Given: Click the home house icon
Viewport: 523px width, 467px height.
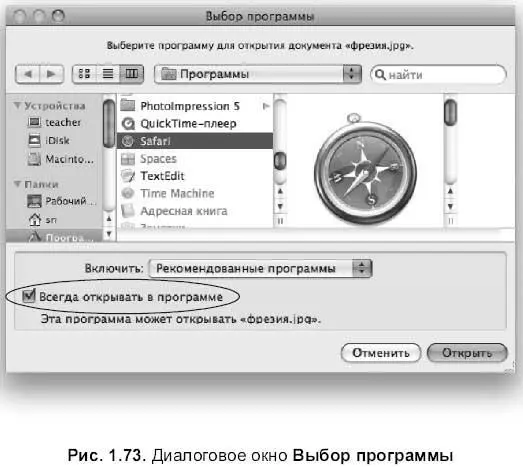Looking at the screenshot, I should (35, 219).
